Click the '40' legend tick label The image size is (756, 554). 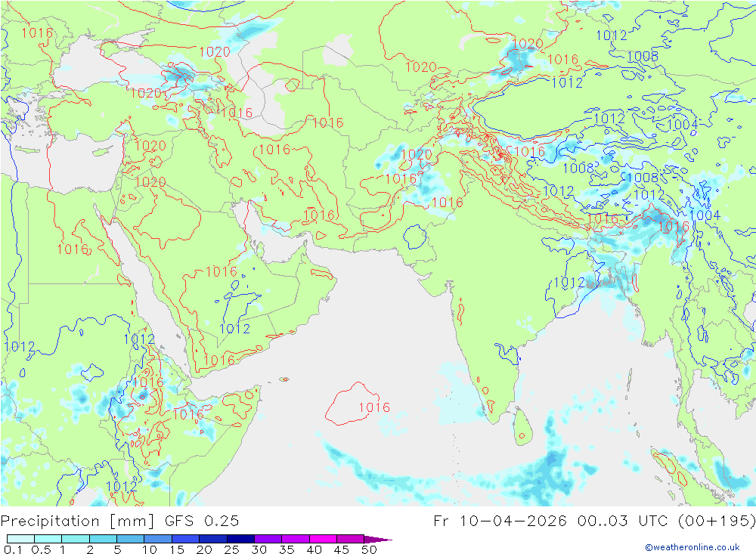click(314, 549)
